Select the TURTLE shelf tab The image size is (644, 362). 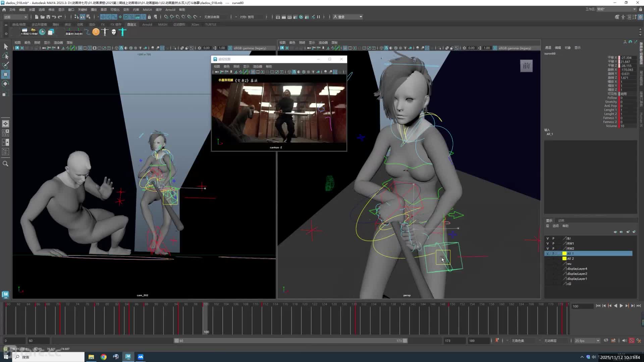(x=211, y=24)
